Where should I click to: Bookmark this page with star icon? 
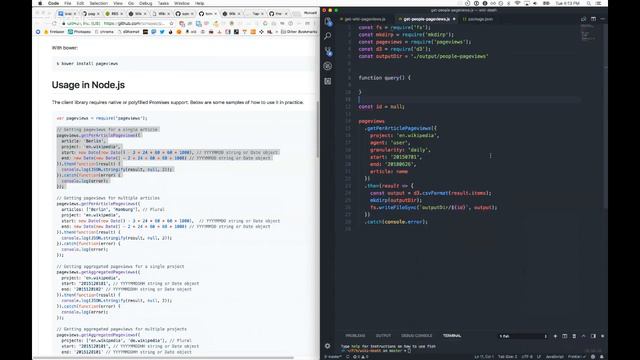click(x=171, y=23)
